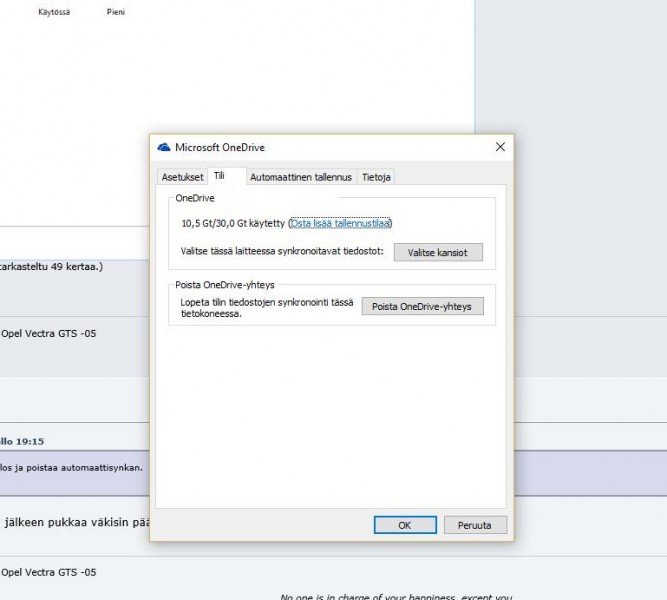Close the Microsoft OneDrive dialog
The width and height of the screenshot is (667, 600).
pos(499,147)
